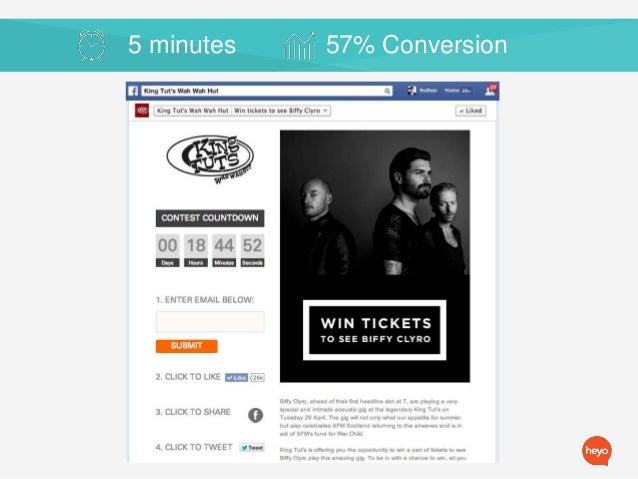Image resolution: width=638 pixels, height=479 pixels.
Task: Click the red King Tut's page thumbnail
Action: (x=142, y=110)
